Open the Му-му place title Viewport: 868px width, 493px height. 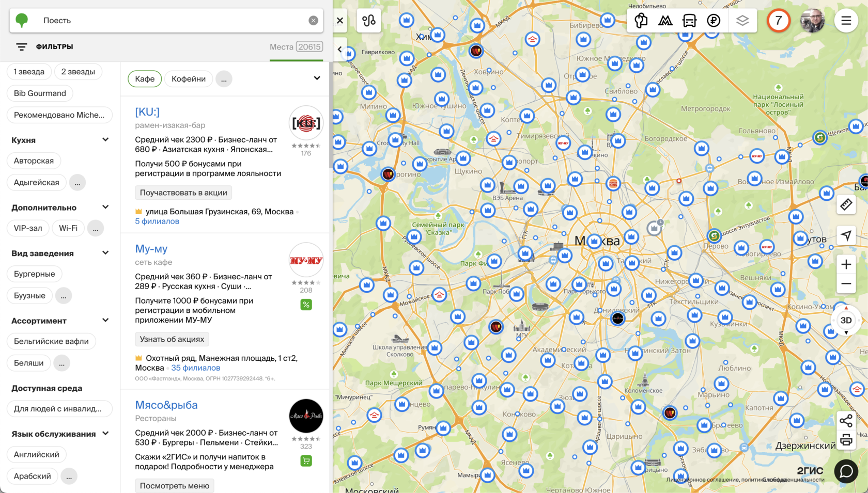pos(151,248)
